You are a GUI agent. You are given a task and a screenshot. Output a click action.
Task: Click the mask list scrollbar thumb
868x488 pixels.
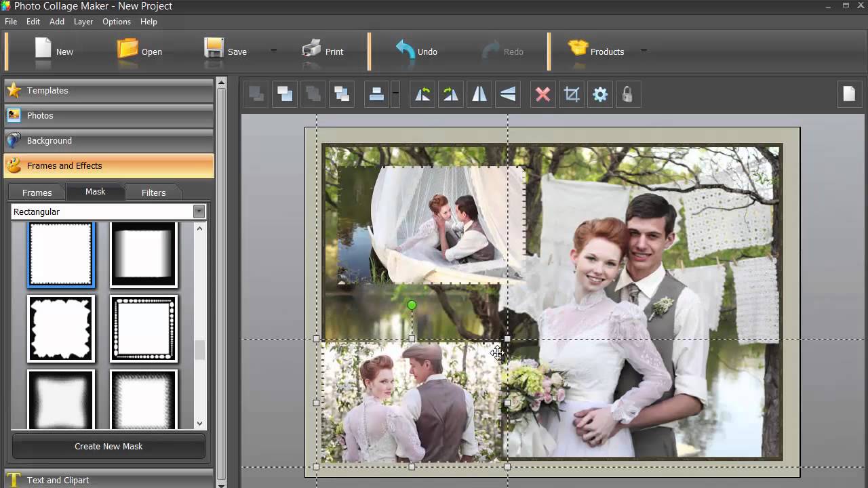199,350
